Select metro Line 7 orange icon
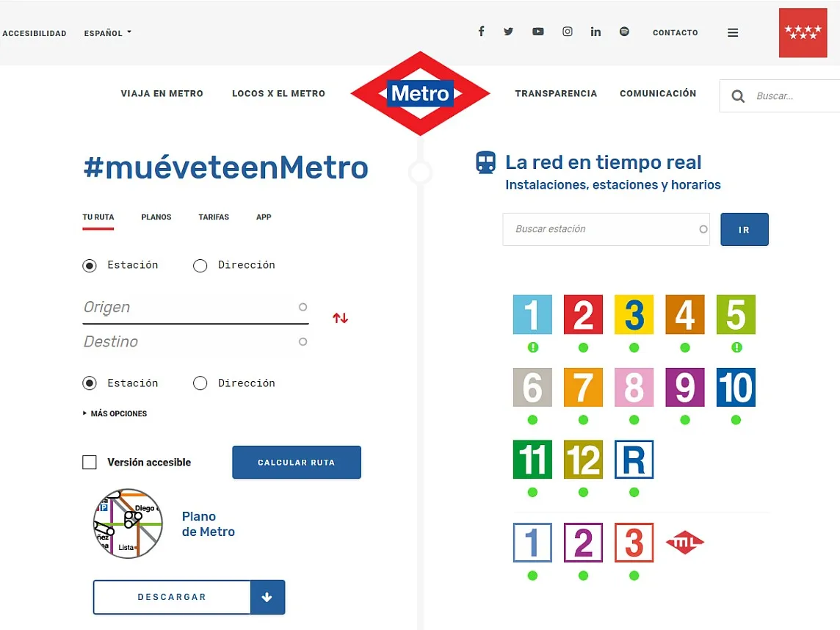 584,387
